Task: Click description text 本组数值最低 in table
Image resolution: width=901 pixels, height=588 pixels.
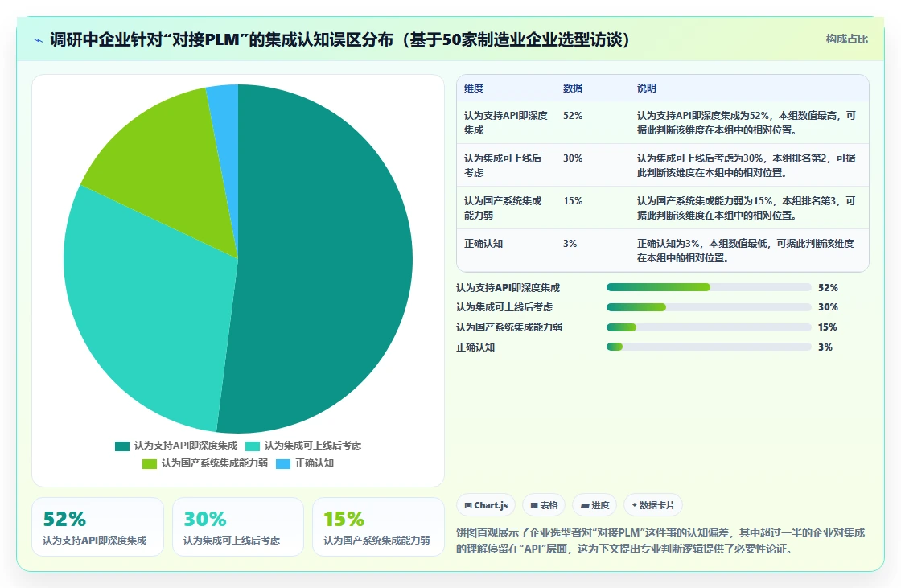Action: (738, 243)
